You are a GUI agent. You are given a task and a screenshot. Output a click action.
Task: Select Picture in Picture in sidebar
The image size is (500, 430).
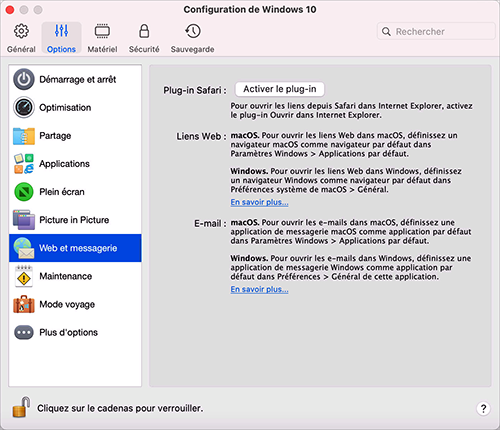pyautogui.click(x=75, y=220)
